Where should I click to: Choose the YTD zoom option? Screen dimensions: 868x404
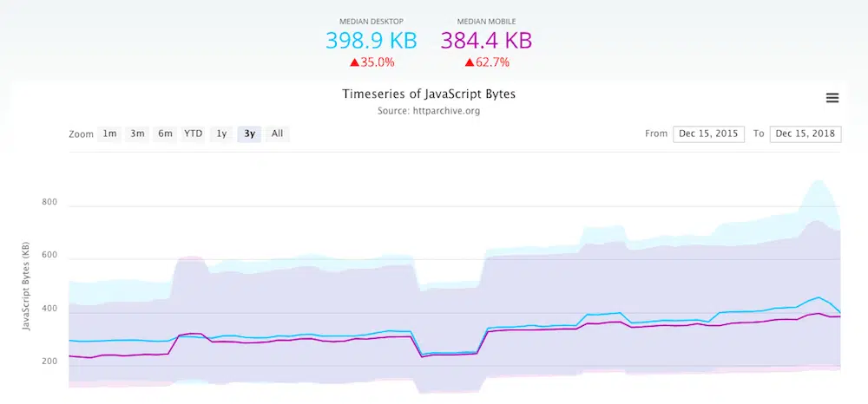tap(193, 134)
